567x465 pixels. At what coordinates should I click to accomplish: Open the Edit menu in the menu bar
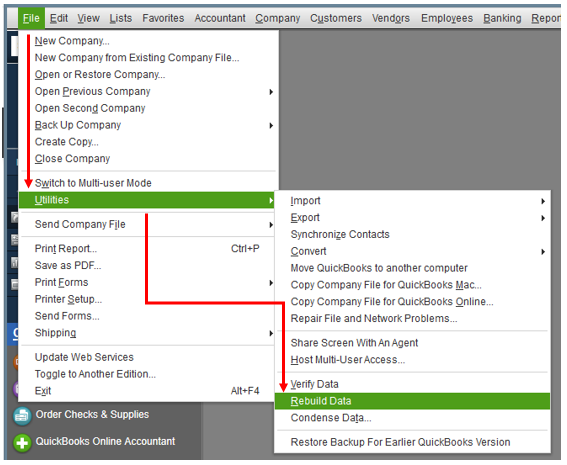59,18
